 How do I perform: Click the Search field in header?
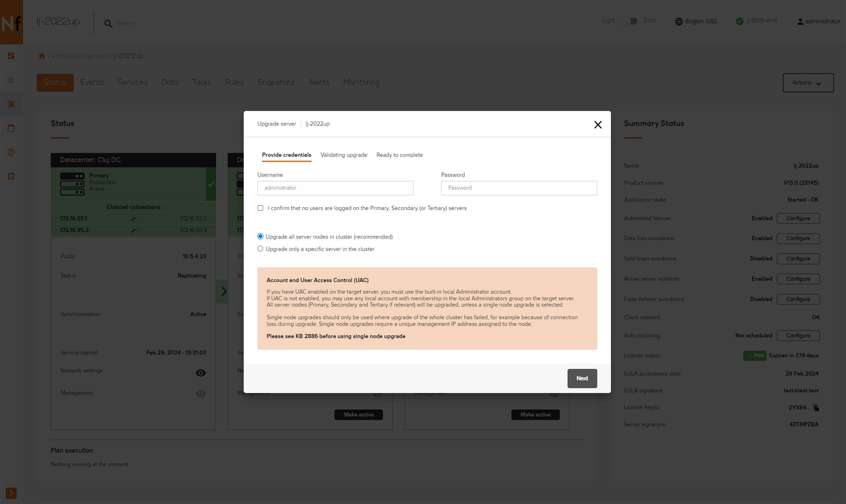click(x=126, y=23)
